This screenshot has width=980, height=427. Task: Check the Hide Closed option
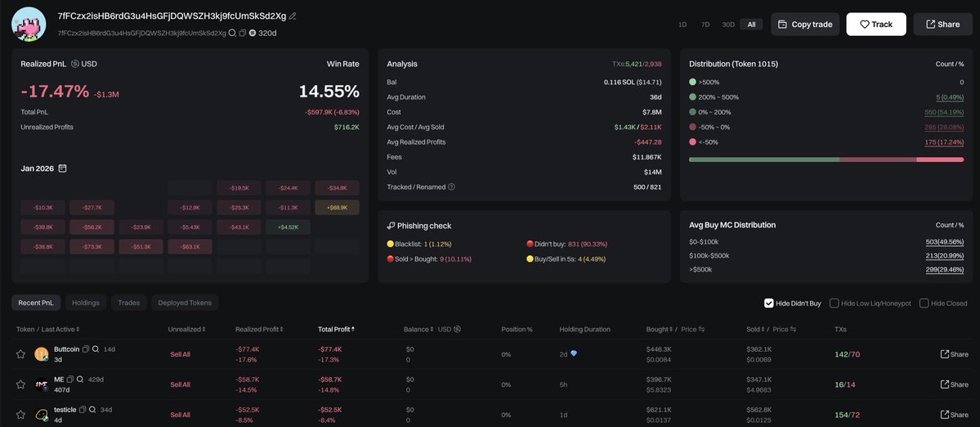[924, 303]
